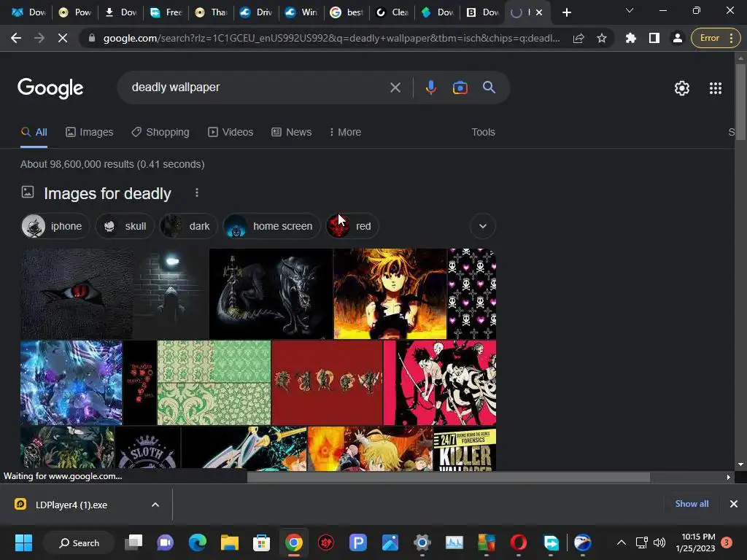Open the Images for deadly heading

click(107, 193)
